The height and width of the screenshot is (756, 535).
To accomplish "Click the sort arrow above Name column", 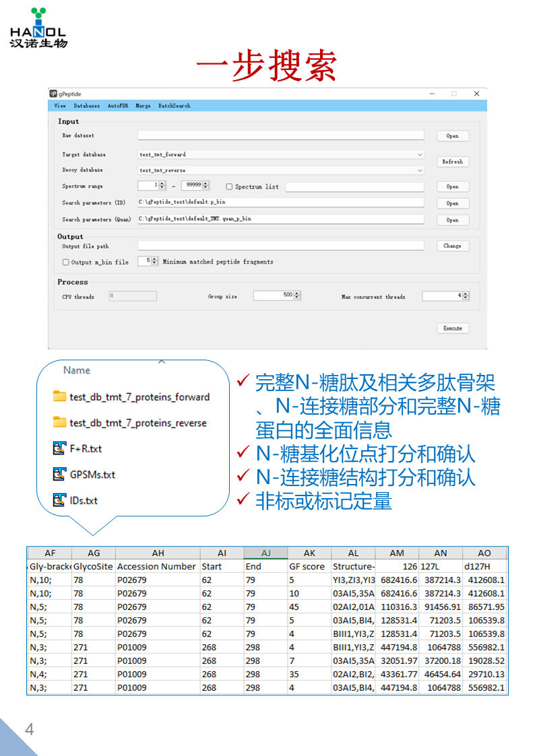I will pos(162,362).
